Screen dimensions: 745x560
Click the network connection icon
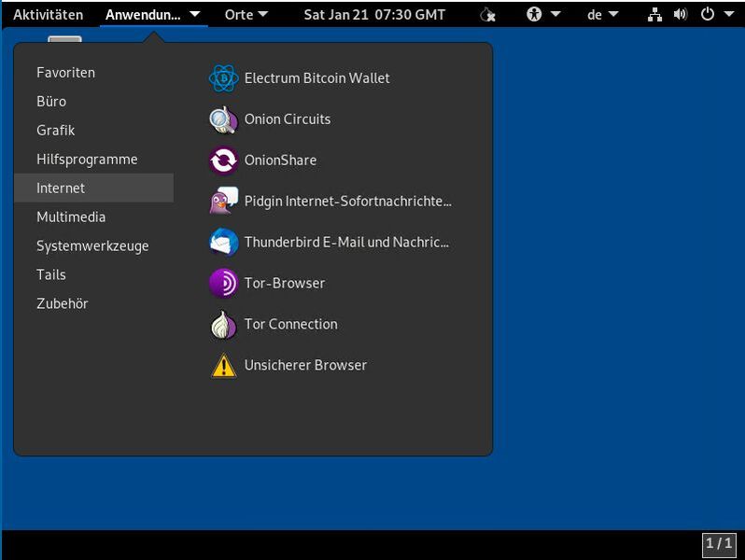point(654,15)
